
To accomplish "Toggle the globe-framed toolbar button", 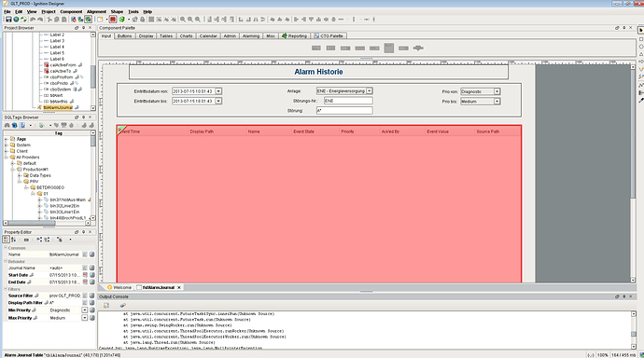I will [88, 20].
